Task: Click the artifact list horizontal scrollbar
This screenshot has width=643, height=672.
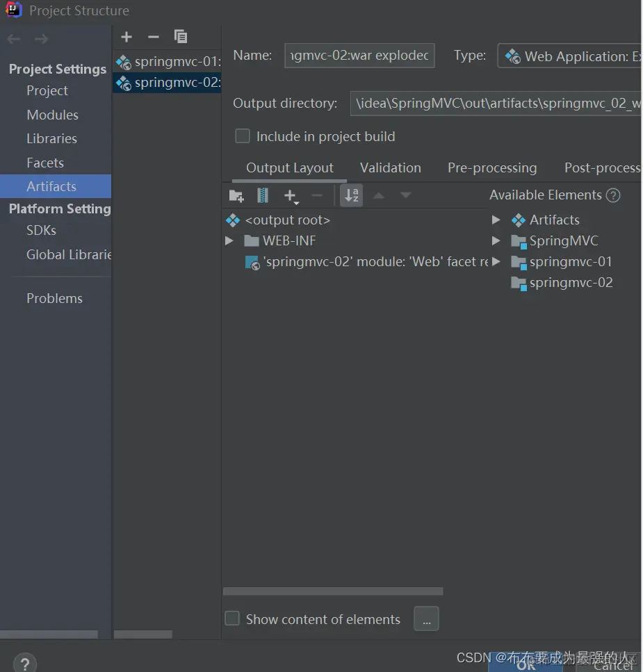Action: pos(143,634)
